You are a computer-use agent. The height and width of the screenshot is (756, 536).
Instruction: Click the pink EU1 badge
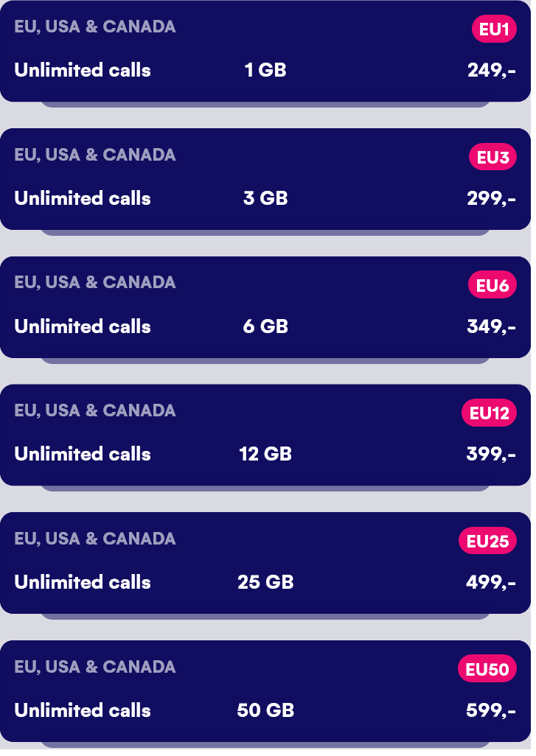[x=494, y=29]
